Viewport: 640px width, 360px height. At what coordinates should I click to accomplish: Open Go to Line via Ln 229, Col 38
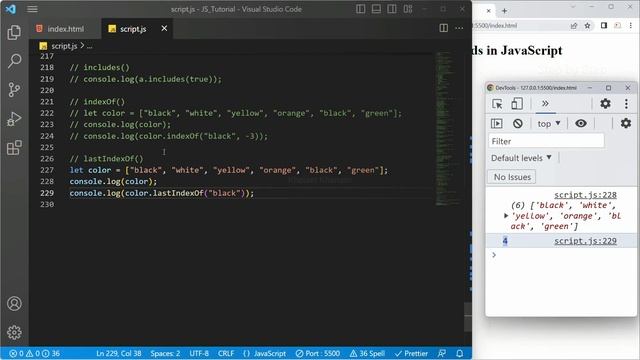point(119,353)
